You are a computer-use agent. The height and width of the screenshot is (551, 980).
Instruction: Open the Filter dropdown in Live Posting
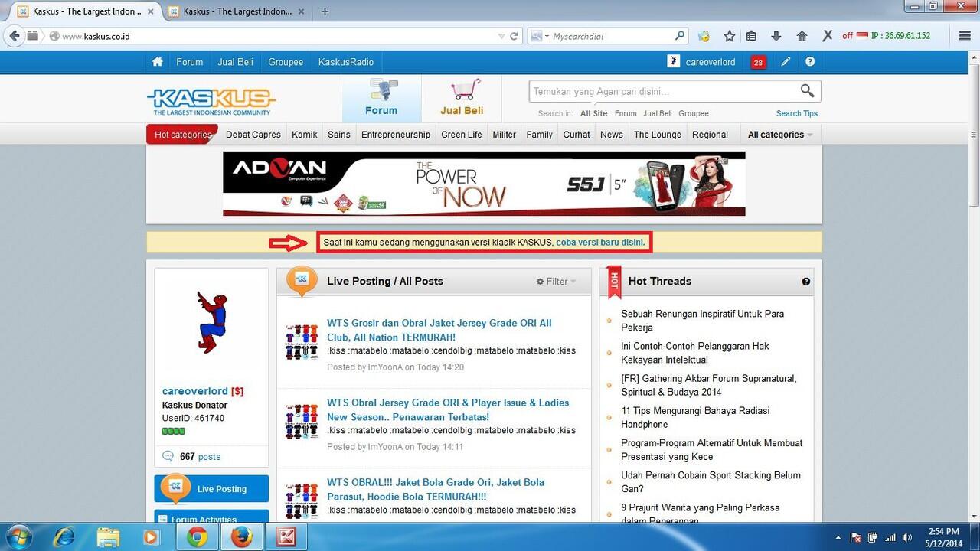[557, 282]
